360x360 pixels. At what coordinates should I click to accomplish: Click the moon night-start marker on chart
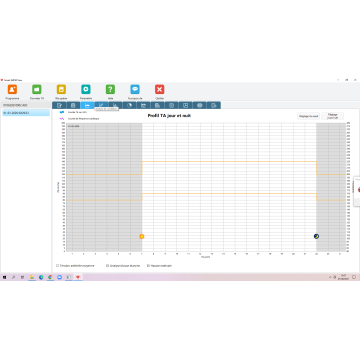pyautogui.click(x=316, y=236)
